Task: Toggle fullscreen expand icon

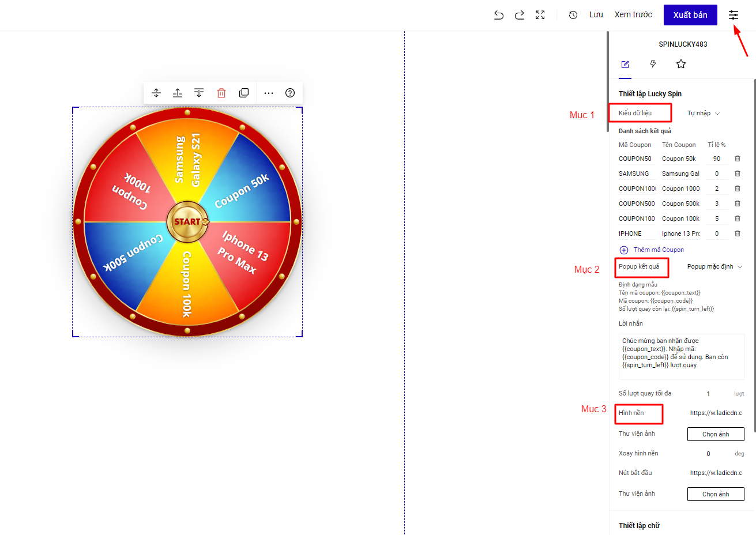Action: tap(540, 15)
